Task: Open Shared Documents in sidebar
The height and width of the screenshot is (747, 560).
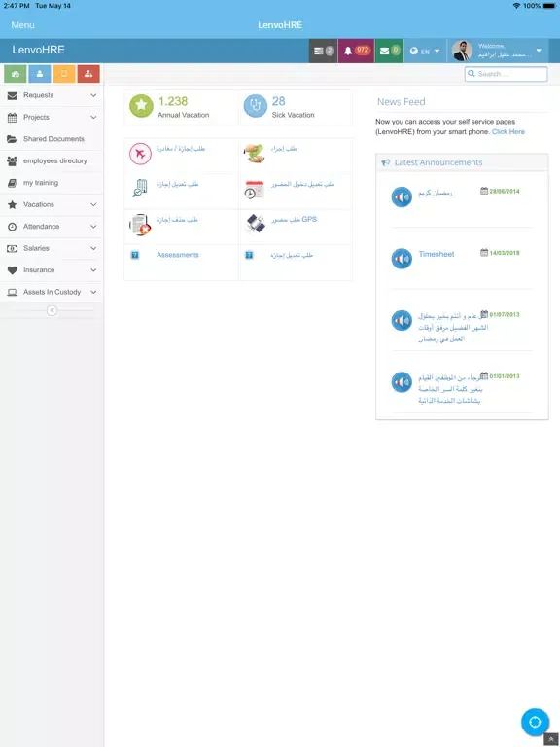Action: coord(52,139)
